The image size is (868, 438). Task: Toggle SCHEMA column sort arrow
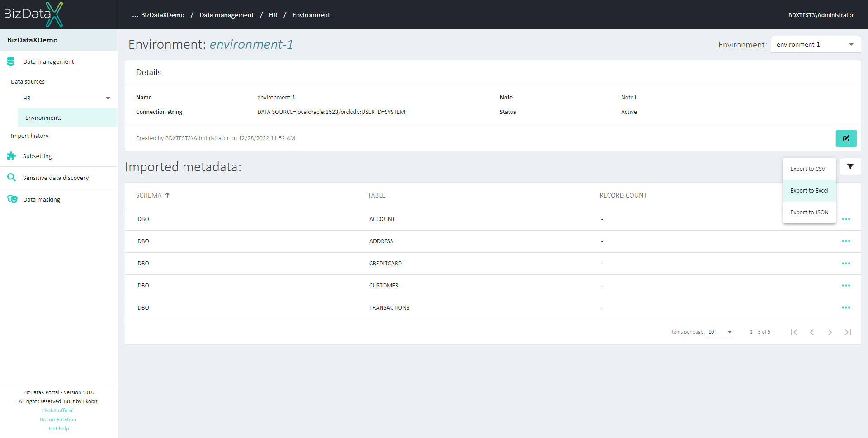point(167,195)
